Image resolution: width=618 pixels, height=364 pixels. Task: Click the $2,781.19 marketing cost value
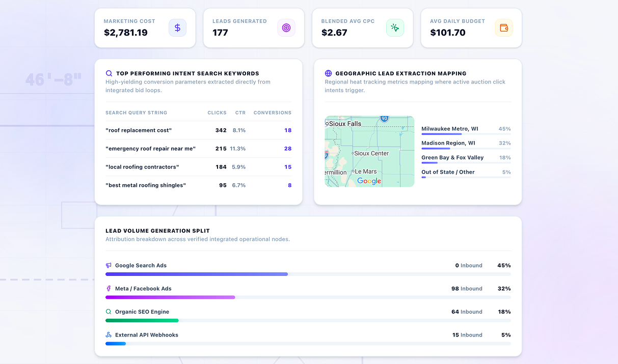(126, 33)
